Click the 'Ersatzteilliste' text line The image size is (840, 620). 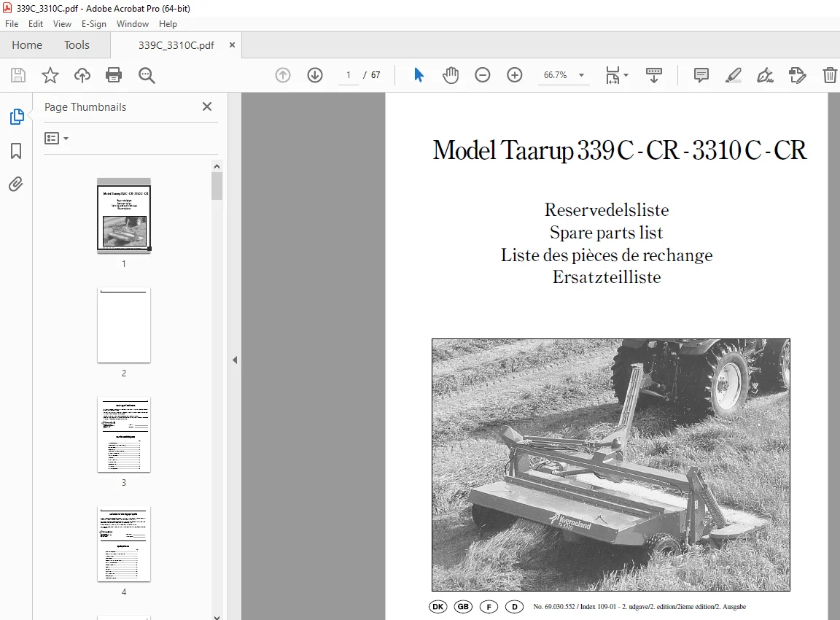click(607, 277)
